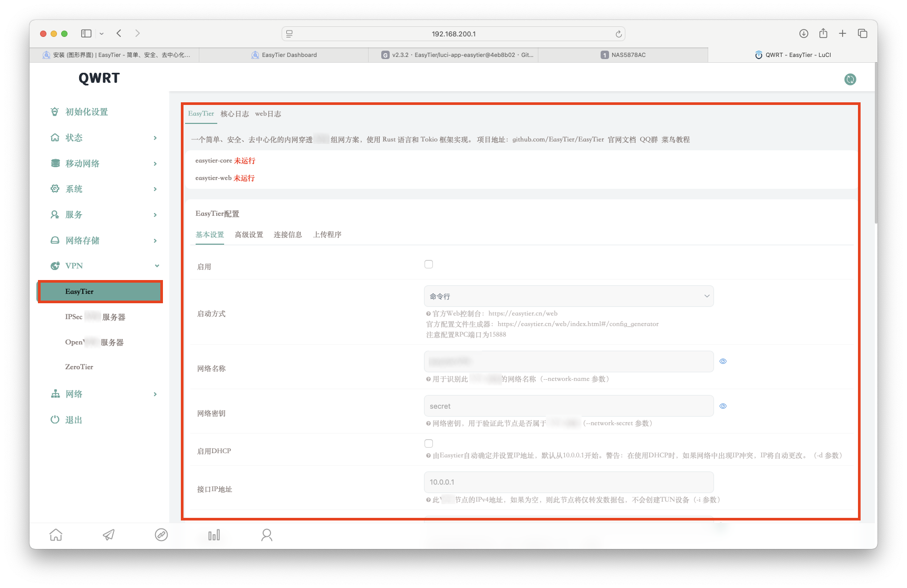Click the home icon in bottom bar
Image resolution: width=907 pixels, height=588 pixels.
click(56, 535)
